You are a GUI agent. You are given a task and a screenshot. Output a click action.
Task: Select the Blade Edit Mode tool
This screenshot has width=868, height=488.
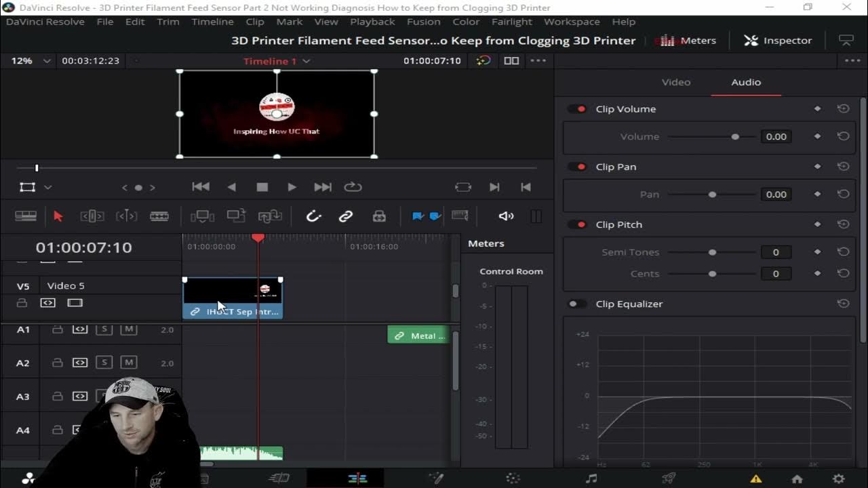(x=159, y=216)
